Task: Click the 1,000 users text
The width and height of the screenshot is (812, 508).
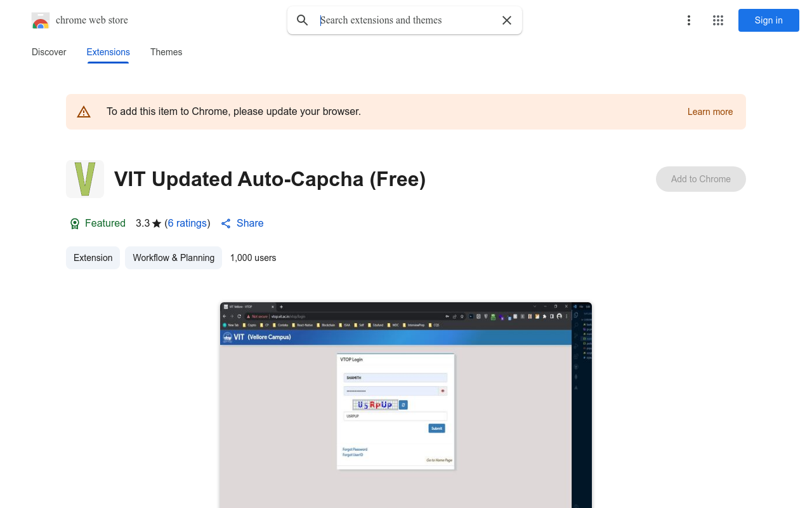Action: [x=253, y=258]
